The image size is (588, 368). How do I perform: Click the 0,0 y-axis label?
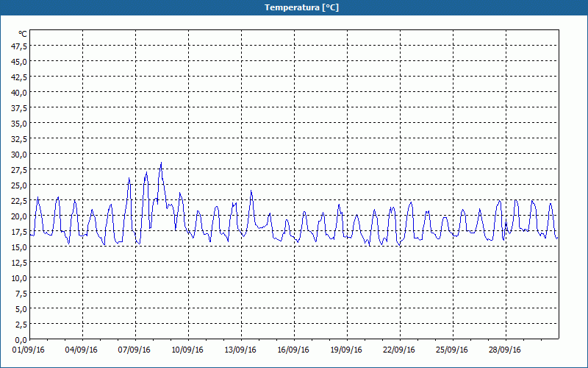pyautogui.click(x=21, y=340)
